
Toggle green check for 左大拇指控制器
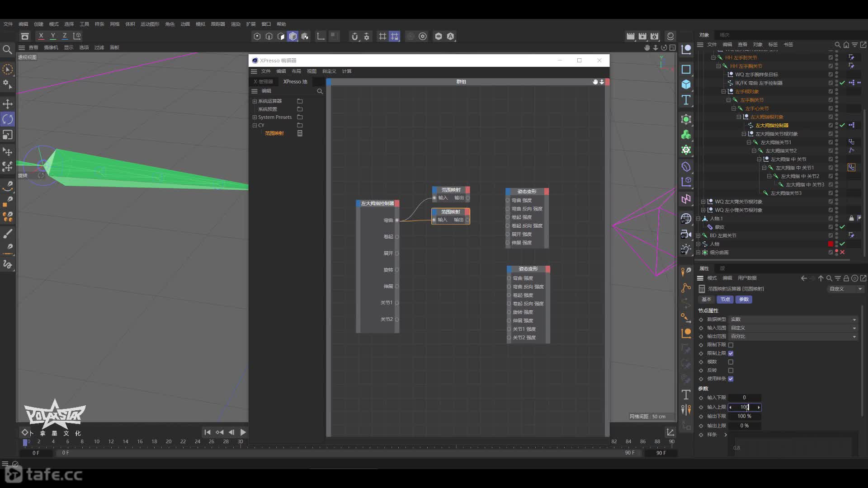click(842, 125)
